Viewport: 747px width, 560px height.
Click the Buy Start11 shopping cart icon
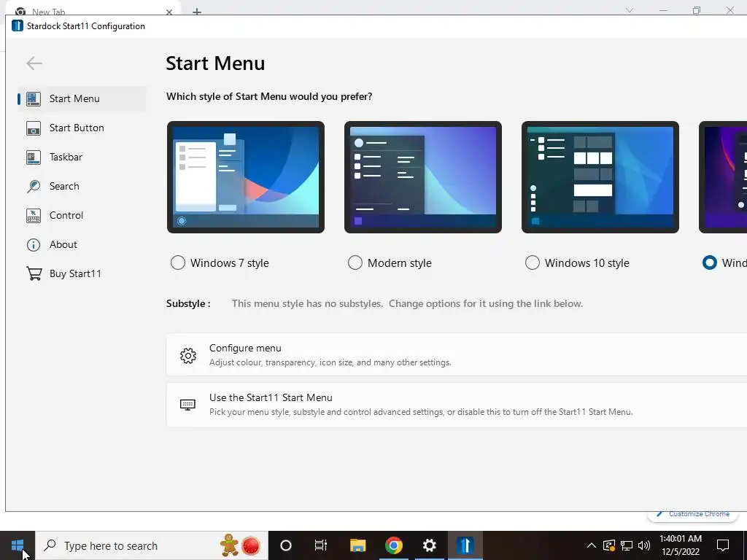(34, 273)
